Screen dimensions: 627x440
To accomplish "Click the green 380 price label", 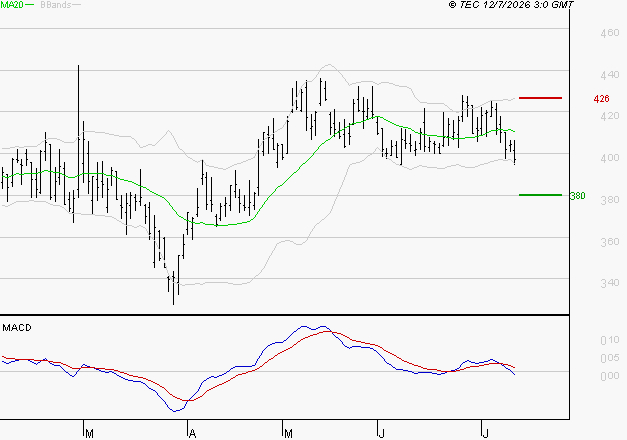I will (577, 196).
